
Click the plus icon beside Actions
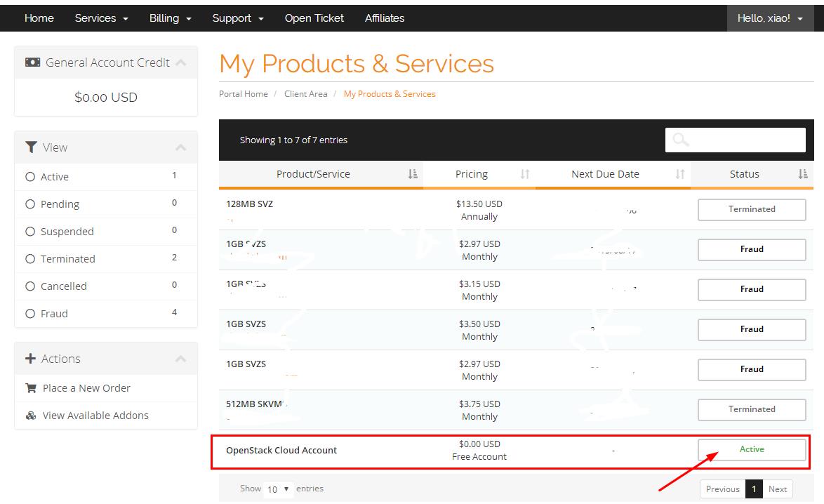[x=30, y=359]
